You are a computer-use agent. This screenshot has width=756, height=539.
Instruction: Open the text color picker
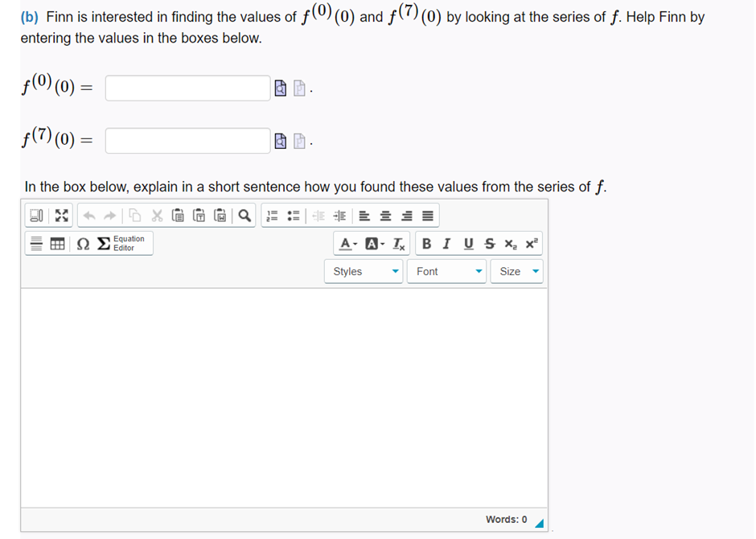point(347,243)
